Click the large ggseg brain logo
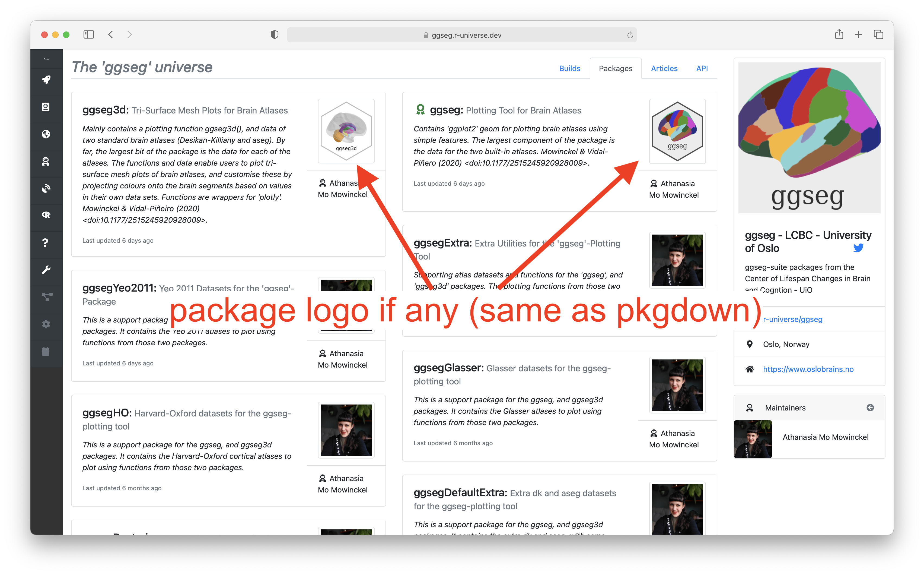Image resolution: width=924 pixels, height=575 pixels. 809,138
